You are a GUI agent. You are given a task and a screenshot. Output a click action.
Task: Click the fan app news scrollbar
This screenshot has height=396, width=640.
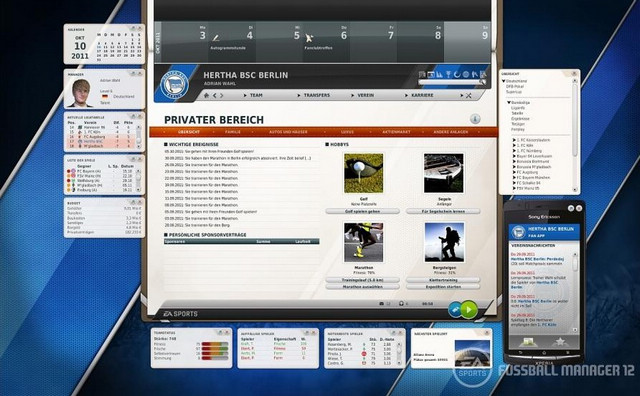[576, 292]
